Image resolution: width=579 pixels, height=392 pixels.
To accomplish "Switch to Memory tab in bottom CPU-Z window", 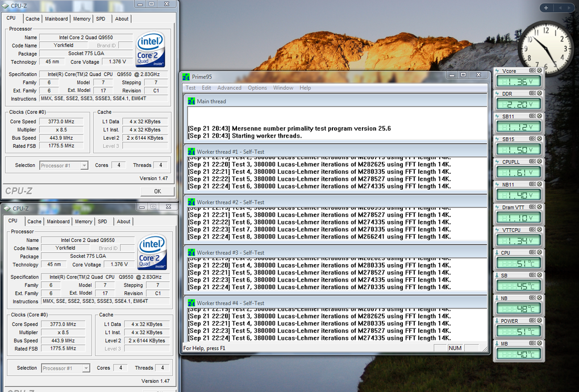I will [x=84, y=222].
